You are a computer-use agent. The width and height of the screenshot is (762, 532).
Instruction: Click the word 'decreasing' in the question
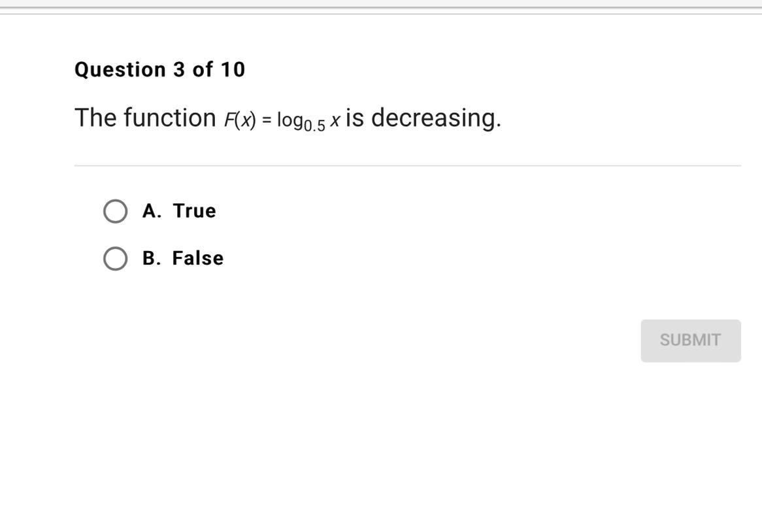[433, 118]
